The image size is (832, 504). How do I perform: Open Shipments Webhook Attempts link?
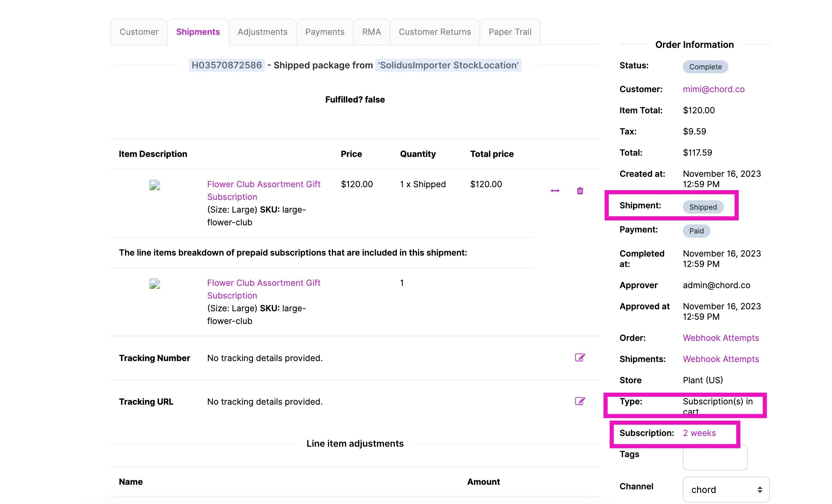coord(721,359)
